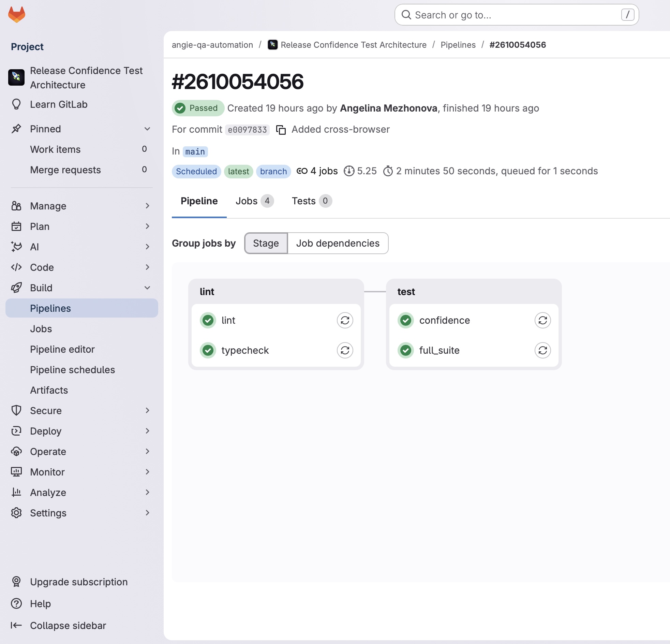
Task: Click the Passed status icon on full_suite job
Action: [406, 350]
